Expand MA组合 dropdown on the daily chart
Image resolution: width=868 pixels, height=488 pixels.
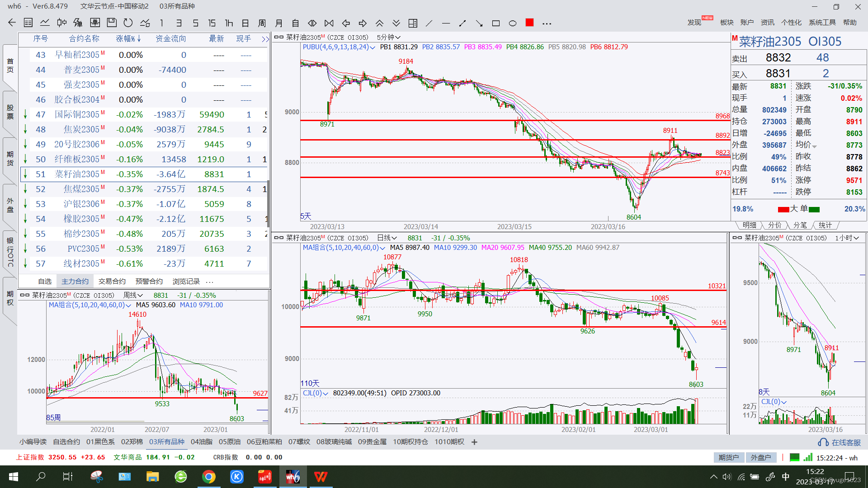tap(344, 248)
